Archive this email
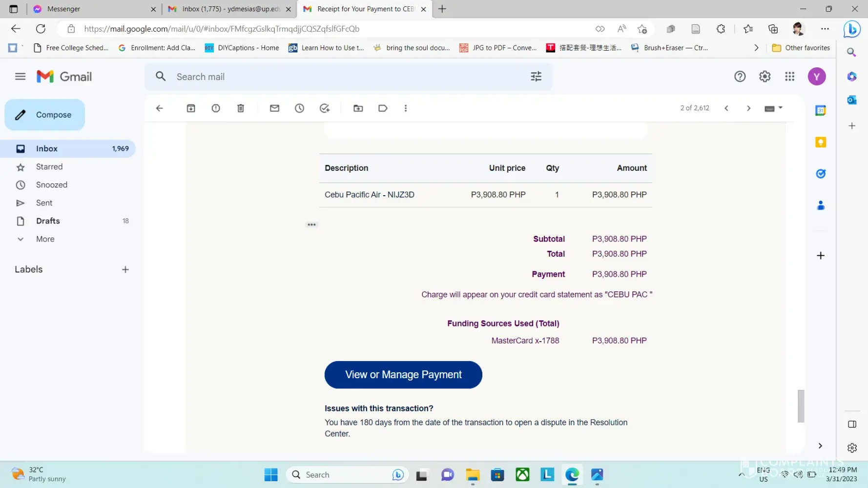Screen dimensions: 868x488 click(x=191, y=108)
